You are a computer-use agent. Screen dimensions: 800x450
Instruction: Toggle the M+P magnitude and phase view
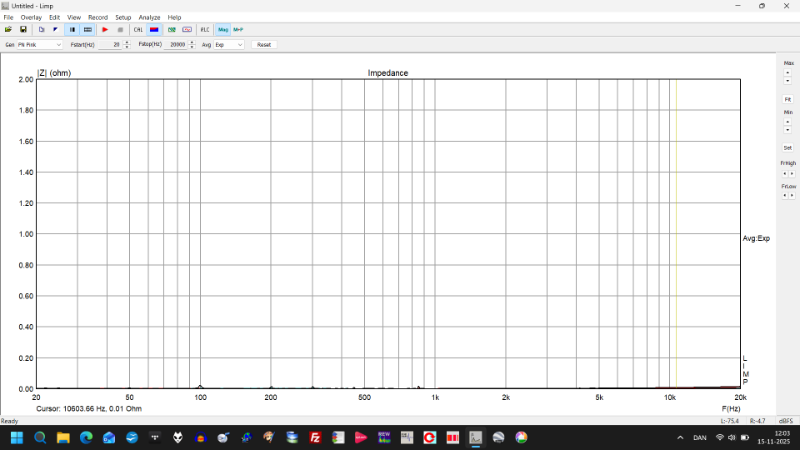tap(238, 30)
